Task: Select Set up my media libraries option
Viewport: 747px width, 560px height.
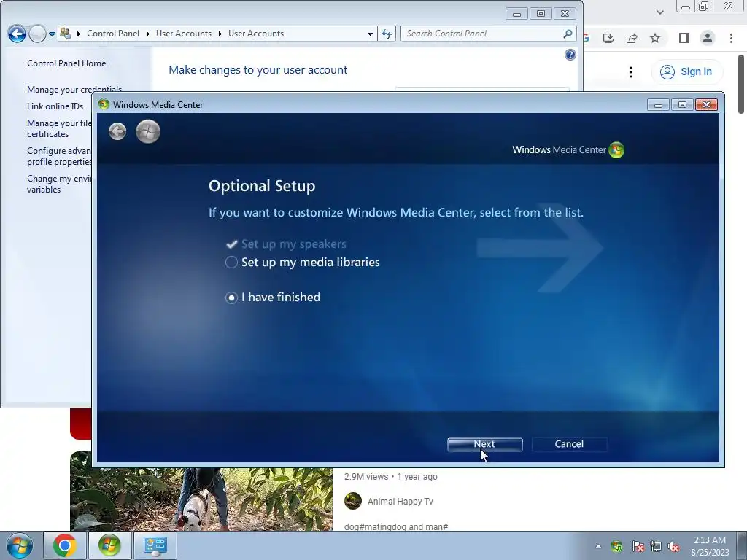Action: click(x=303, y=262)
